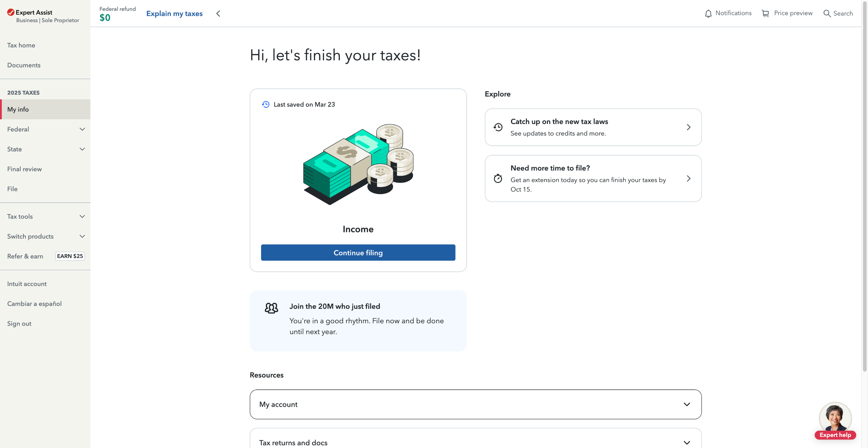Expand the Tax tools menu
The height and width of the screenshot is (448, 868).
[x=82, y=217]
